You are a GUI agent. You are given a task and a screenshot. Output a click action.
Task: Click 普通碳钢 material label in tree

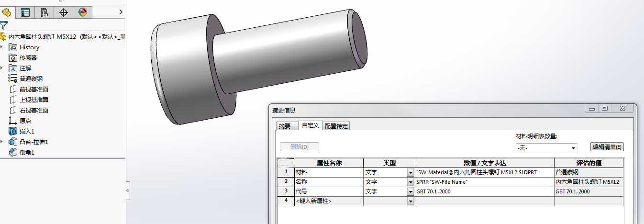31,79
